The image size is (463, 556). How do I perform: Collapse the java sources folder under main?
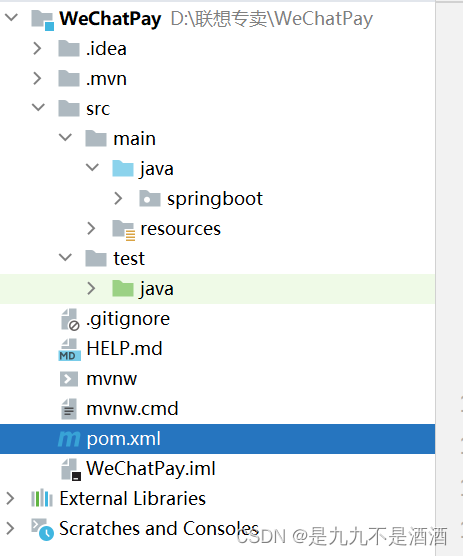pos(92,167)
